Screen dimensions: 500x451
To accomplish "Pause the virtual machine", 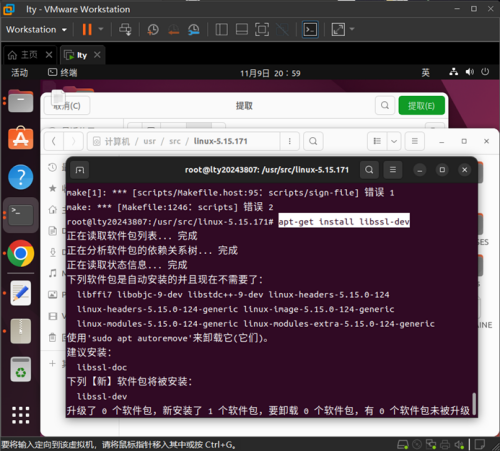I will coord(87,29).
